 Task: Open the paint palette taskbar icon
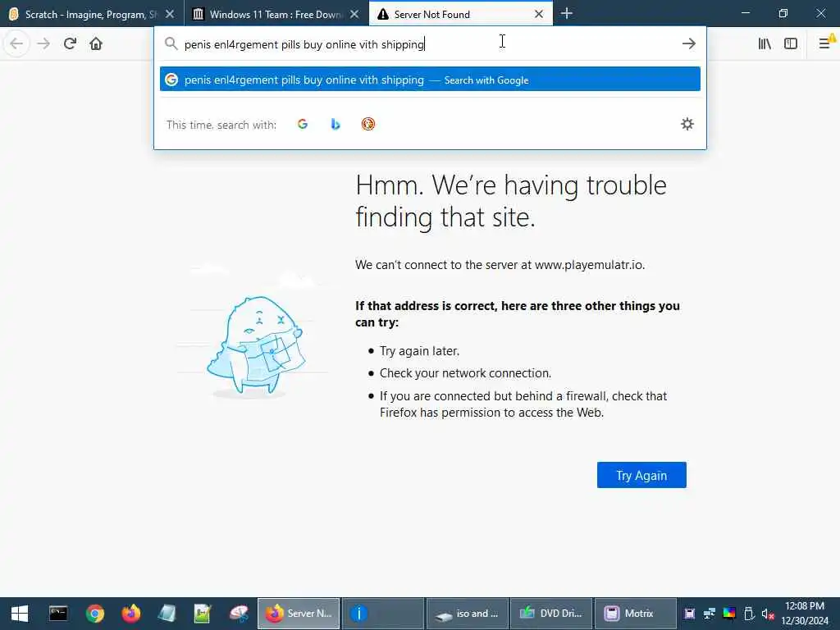(239, 614)
